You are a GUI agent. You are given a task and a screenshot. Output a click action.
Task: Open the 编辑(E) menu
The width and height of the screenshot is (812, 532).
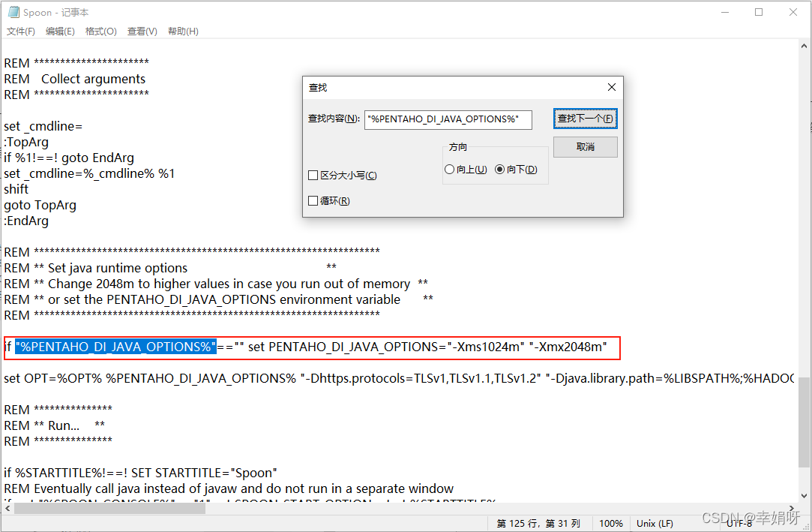pyautogui.click(x=60, y=32)
